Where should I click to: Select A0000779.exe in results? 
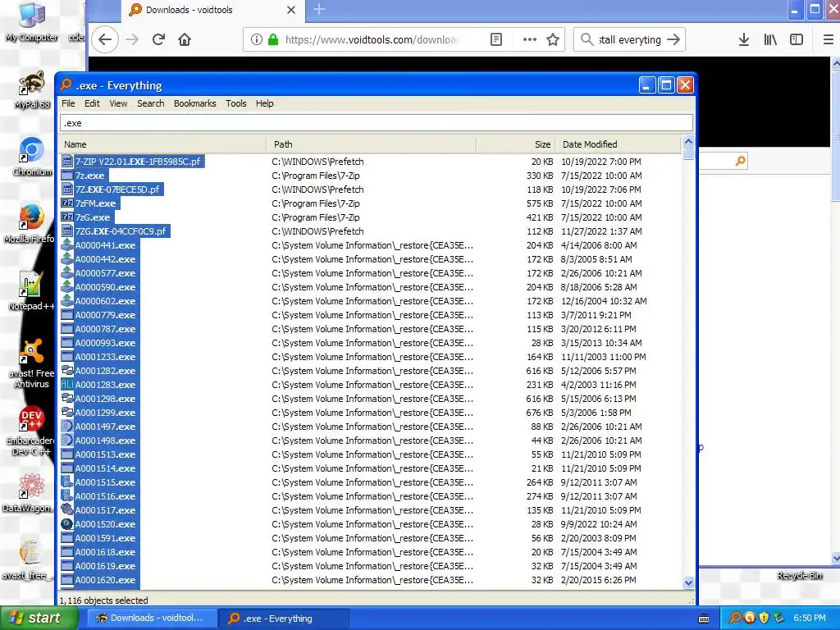tap(106, 314)
